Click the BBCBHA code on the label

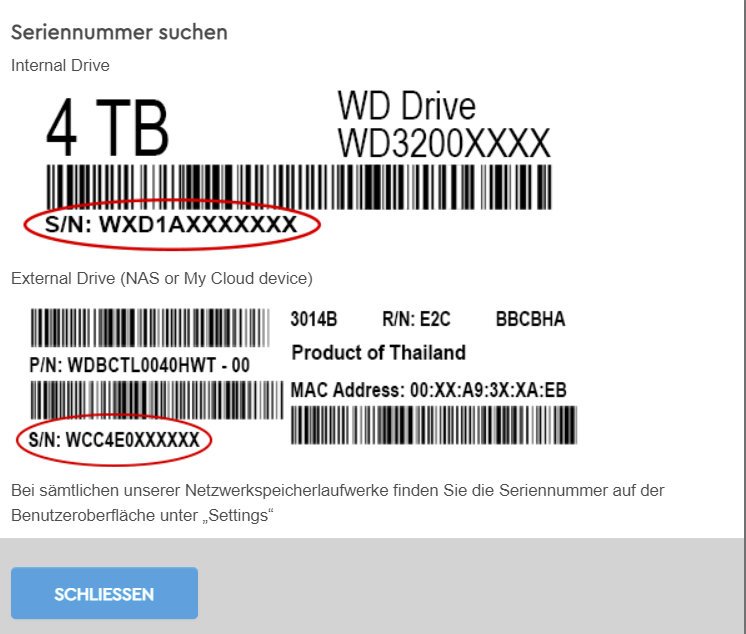[x=530, y=319]
